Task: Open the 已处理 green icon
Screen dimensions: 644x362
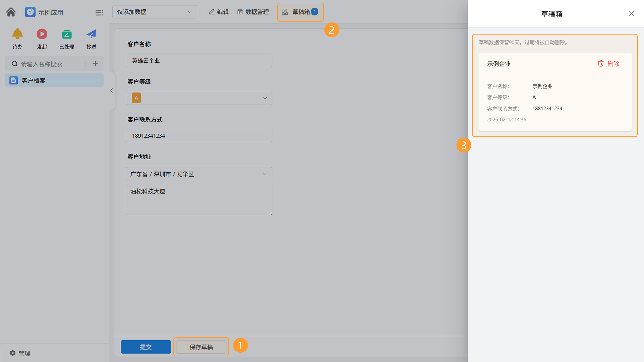Action: (x=67, y=34)
